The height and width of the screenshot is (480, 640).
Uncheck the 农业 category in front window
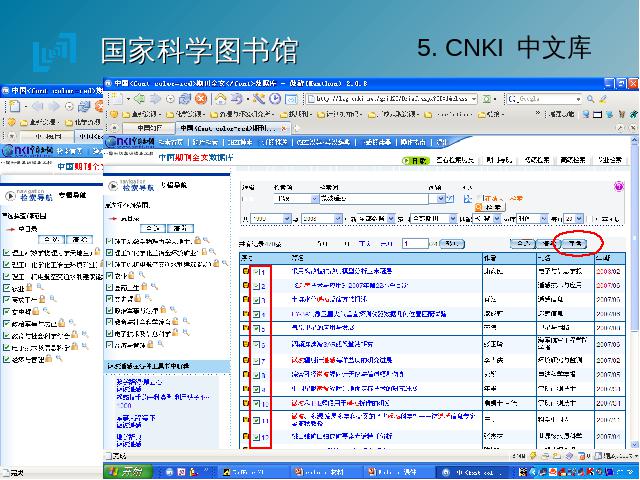coord(109,276)
